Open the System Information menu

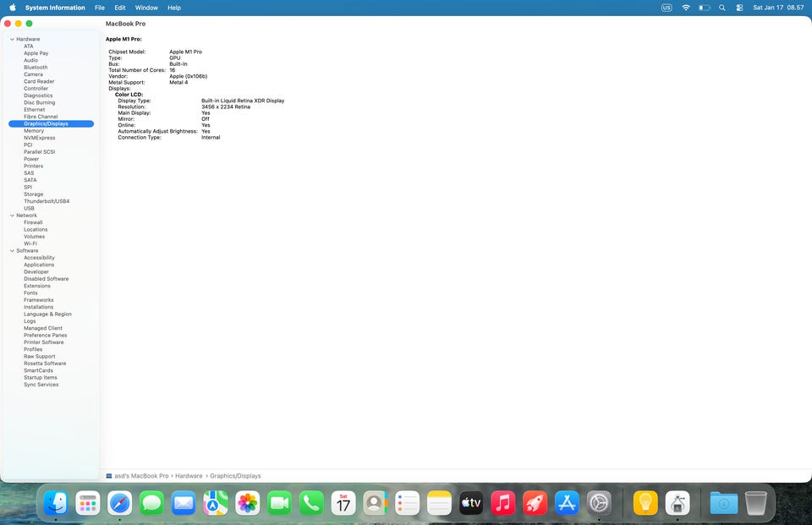pos(55,8)
